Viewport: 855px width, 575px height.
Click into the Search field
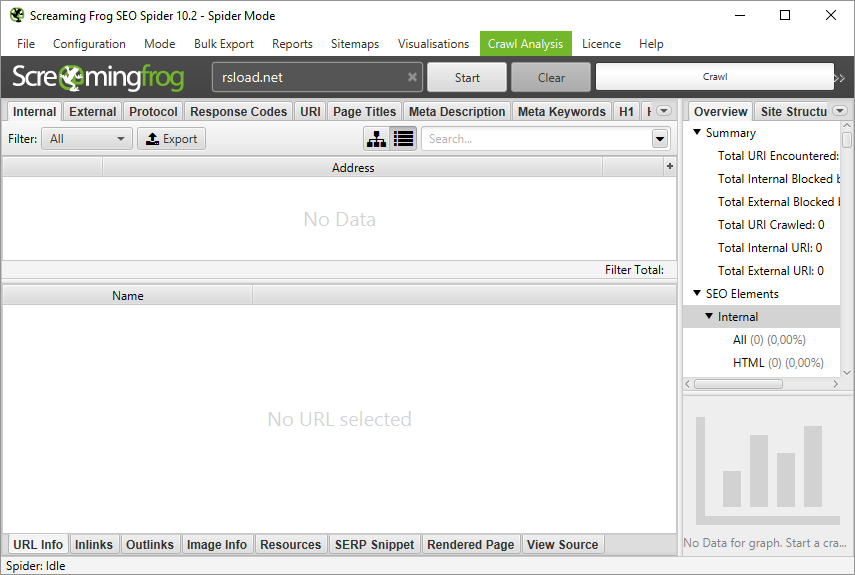click(537, 139)
